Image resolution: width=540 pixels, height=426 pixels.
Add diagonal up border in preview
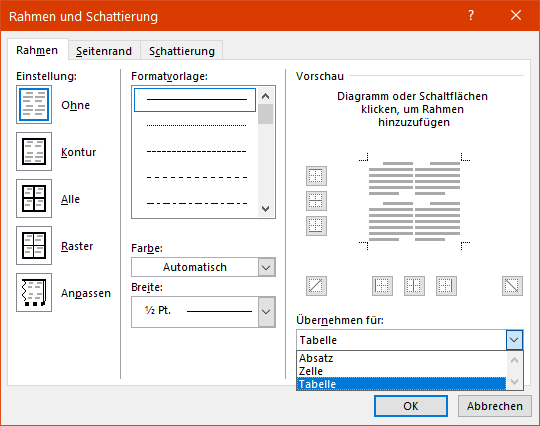tap(316, 286)
